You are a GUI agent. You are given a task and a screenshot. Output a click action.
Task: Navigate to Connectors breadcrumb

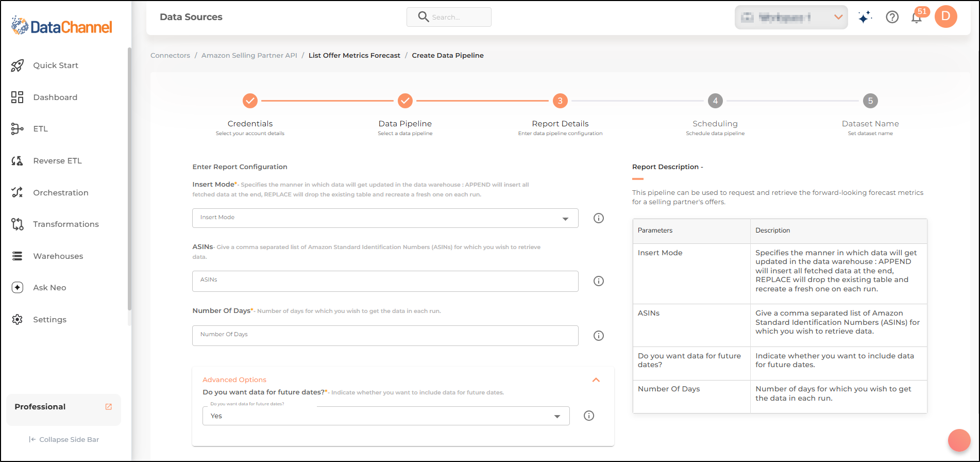click(170, 55)
